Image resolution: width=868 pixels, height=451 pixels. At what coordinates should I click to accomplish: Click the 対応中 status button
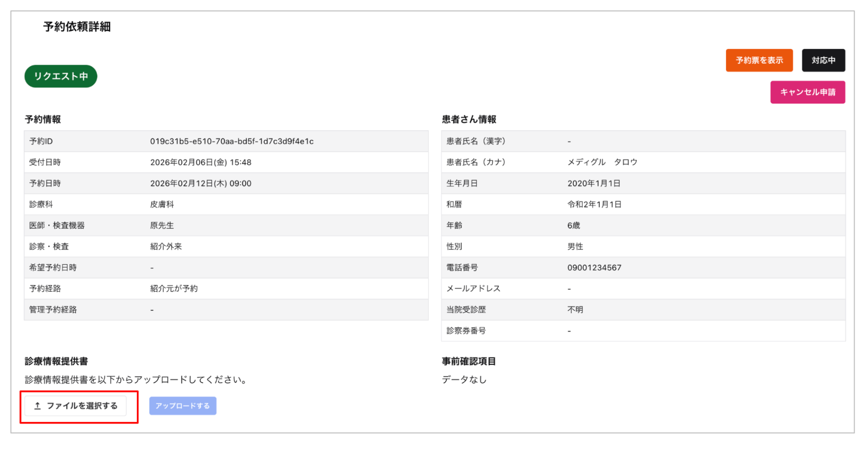823,60
